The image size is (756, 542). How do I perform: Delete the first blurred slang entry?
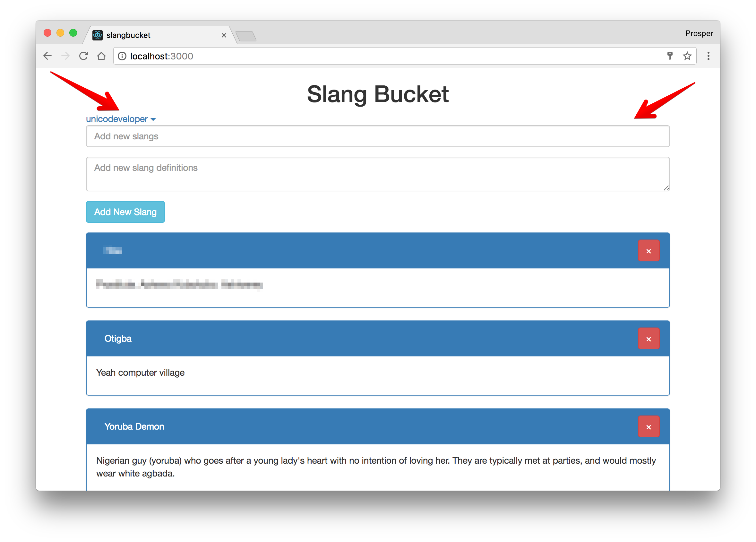pos(648,251)
